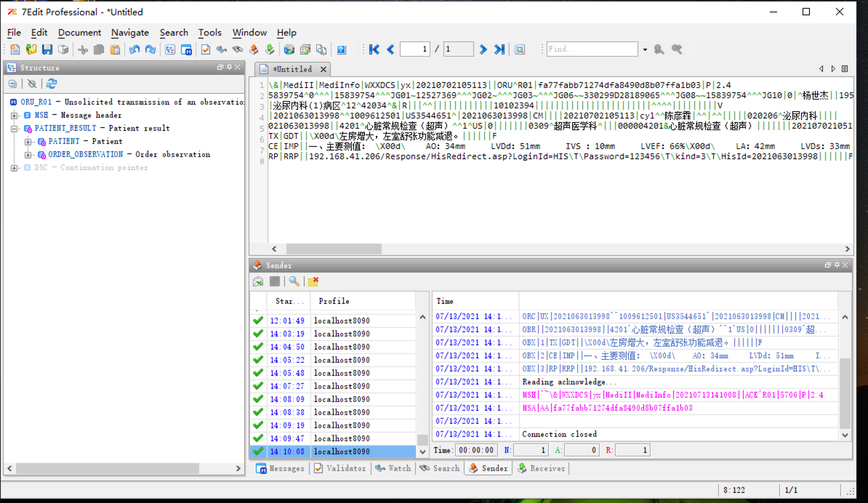Click the Save document toolbar icon

47,49
